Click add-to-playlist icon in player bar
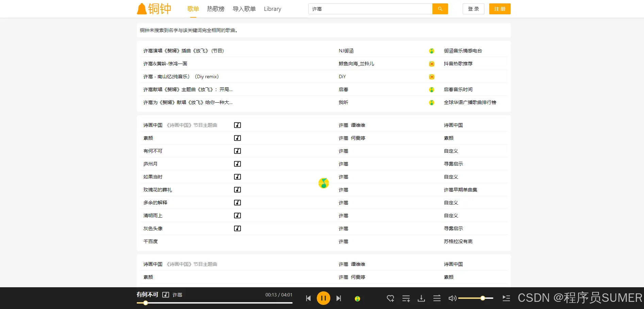This screenshot has height=309, width=644. 406,298
